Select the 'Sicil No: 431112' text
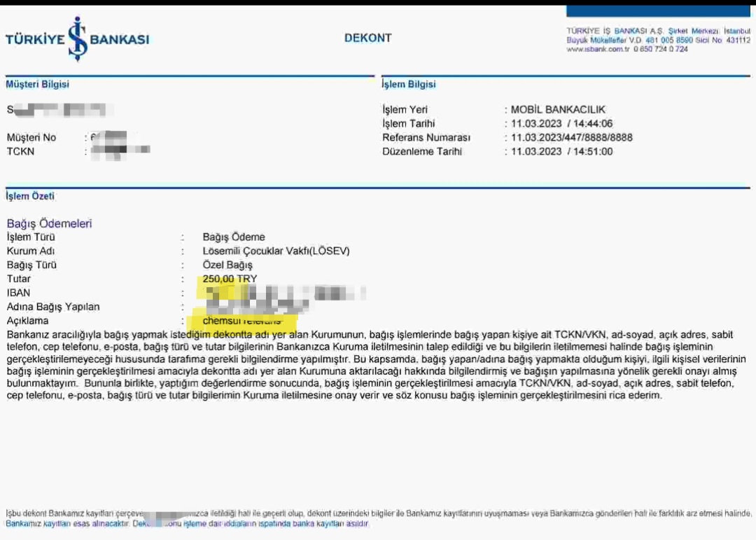756x540 pixels. tap(722, 40)
